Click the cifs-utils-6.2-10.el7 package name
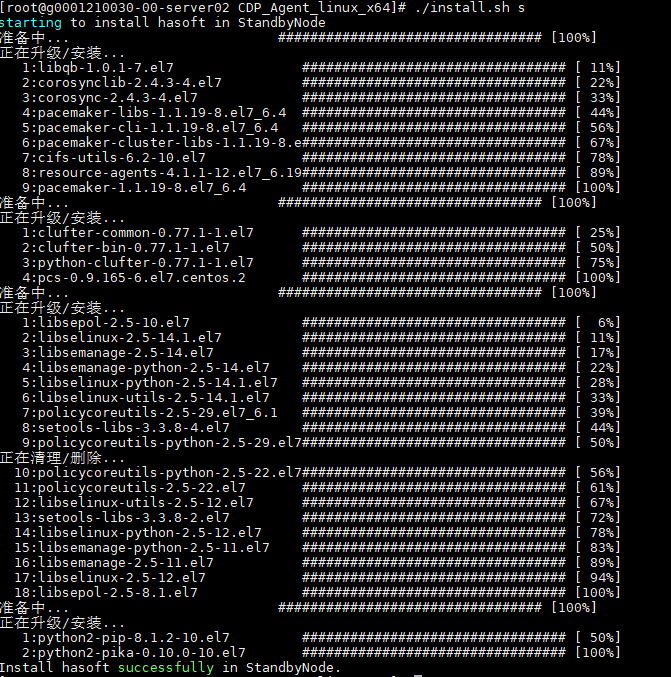The image size is (671, 677). coord(122,158)
